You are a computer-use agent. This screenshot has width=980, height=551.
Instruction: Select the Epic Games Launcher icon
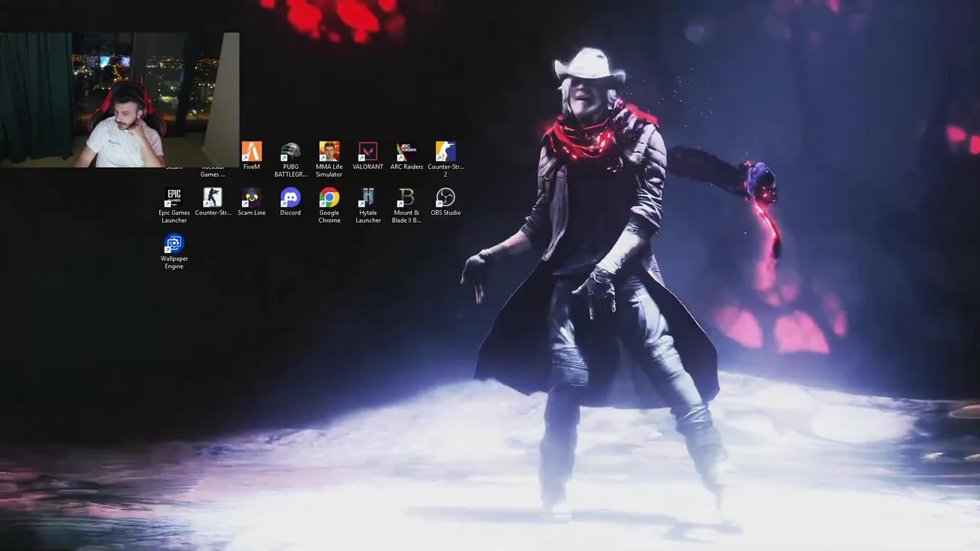174,197
